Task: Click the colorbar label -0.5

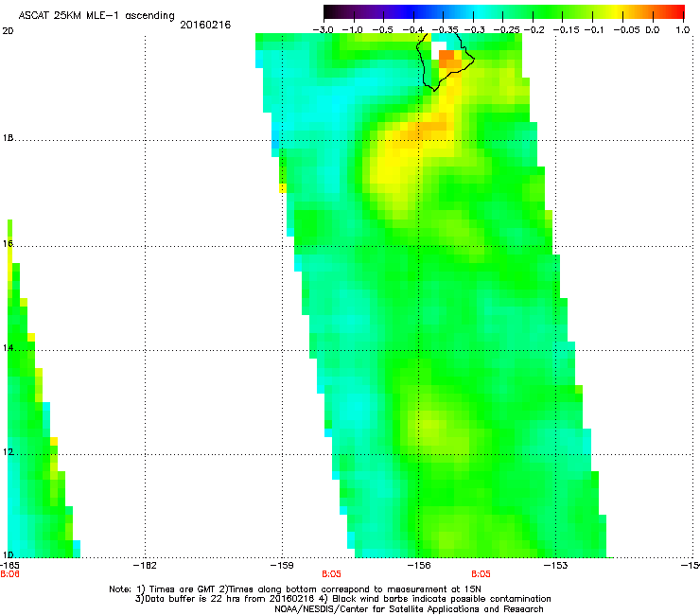Action: pyautogui.click(x=382, y=30)
